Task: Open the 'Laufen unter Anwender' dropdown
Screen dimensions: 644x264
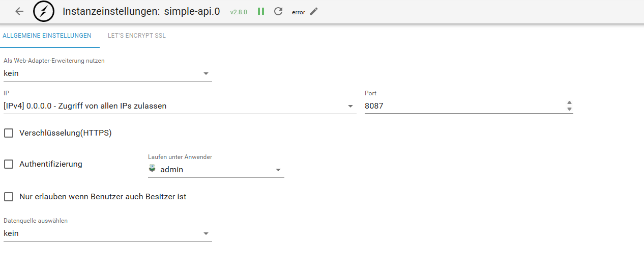Action: coord(216,170)
